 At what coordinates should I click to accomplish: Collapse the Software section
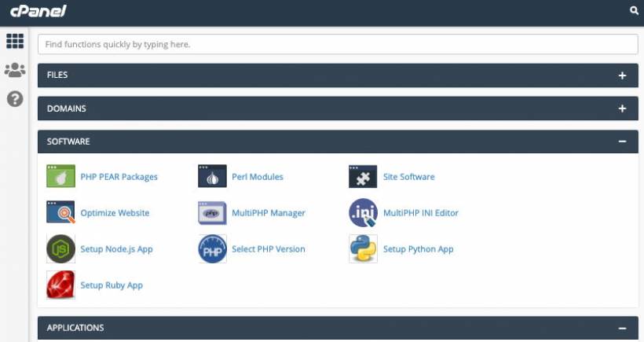tap(622, 142)
